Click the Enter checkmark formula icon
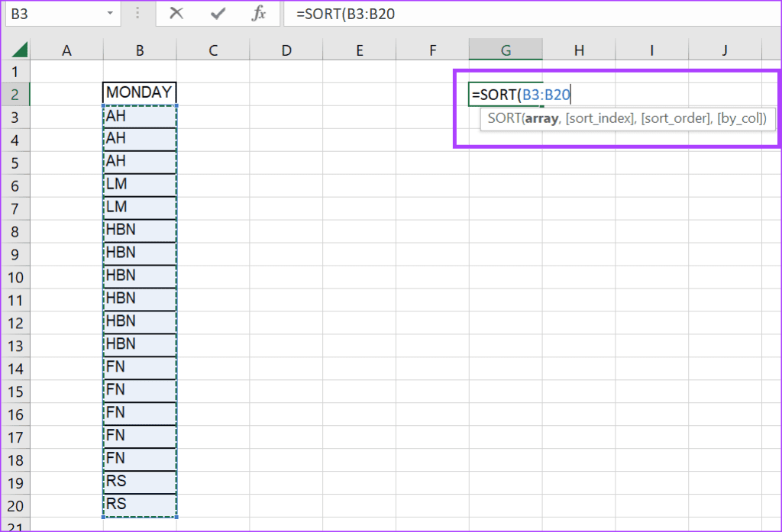This screenshot has width=782, height=532. coord(218,14)
